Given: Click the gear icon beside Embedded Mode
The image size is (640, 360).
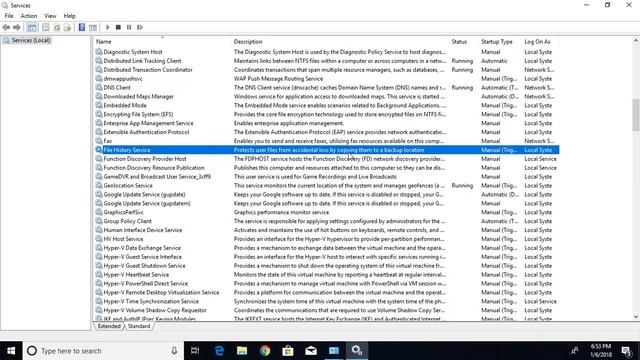Looking at the screenshot, I should 99,105.
